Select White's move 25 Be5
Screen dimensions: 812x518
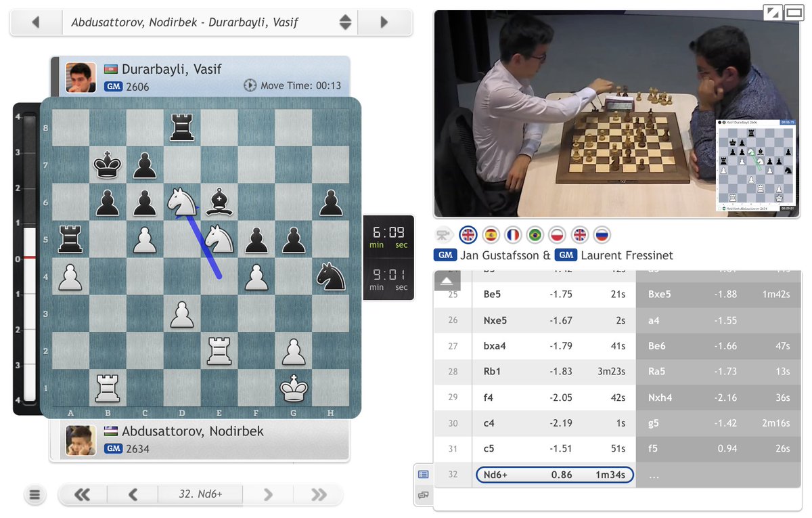555,295
